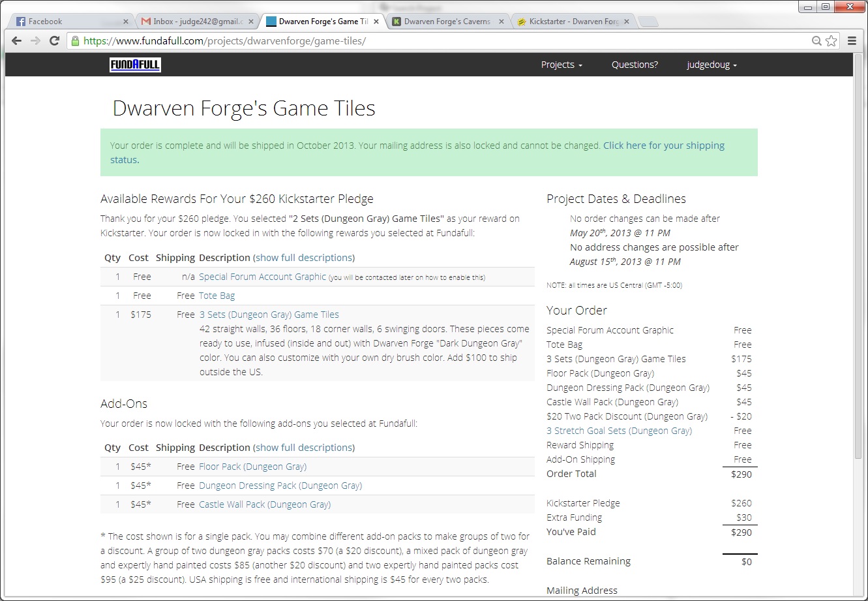The width and height of the screenshot is (868, 601).
Task: Open Special Forum Account Graphic reward link
Action: pyautogui.click(x=262, y=277)
